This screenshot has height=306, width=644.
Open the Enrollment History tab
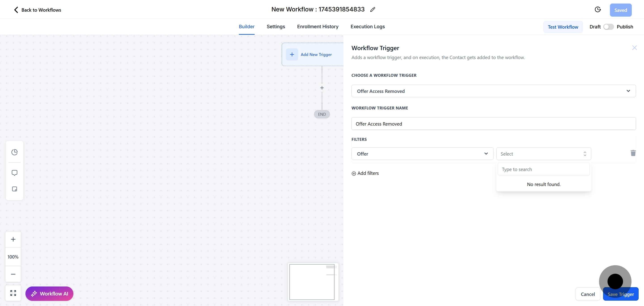point(318,26)
